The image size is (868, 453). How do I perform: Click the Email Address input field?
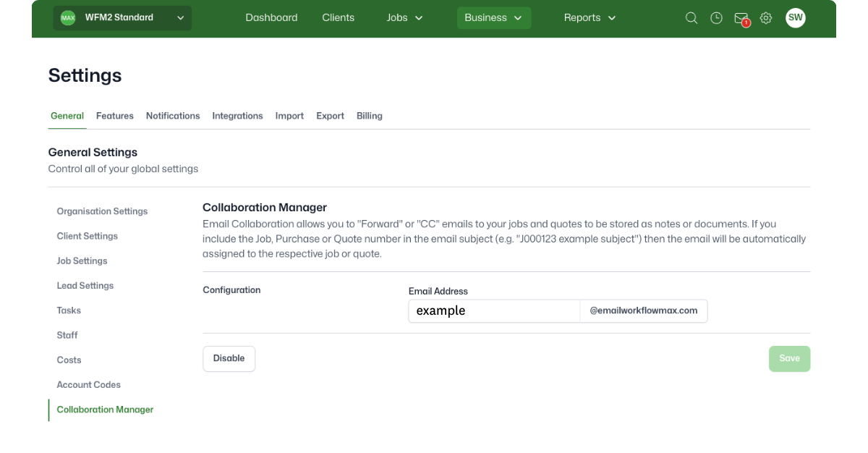(494, 311)
